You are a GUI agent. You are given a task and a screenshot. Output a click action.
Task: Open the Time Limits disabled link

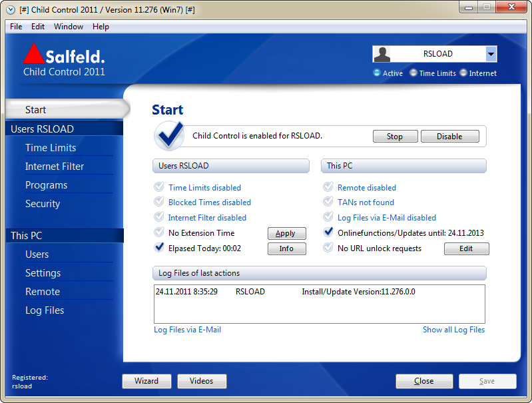pos(205,188)
